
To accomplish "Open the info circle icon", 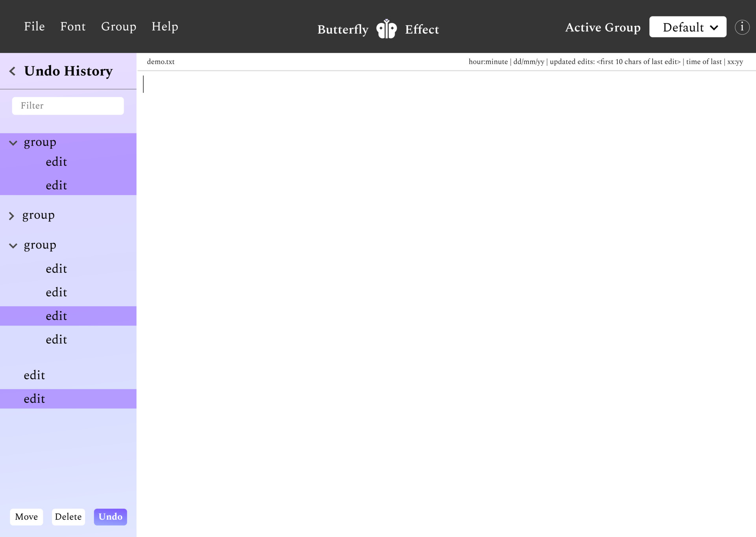I will (x=742, y=27).
